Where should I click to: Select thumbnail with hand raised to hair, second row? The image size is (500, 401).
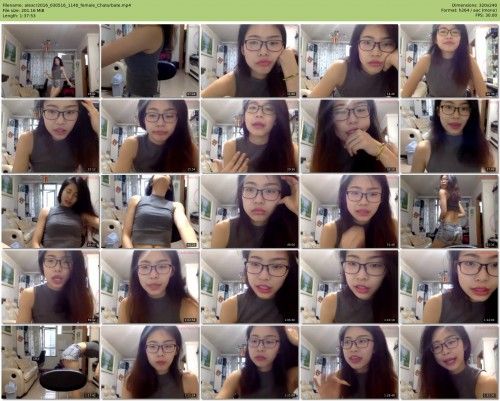coord(50,136)
